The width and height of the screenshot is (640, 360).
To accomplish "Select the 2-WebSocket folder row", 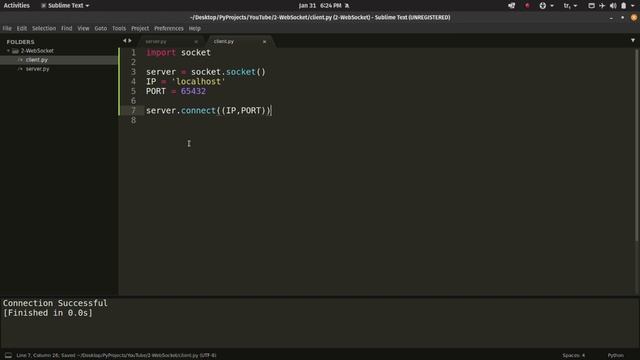I will pyautogui.click(x=59, y=51).
